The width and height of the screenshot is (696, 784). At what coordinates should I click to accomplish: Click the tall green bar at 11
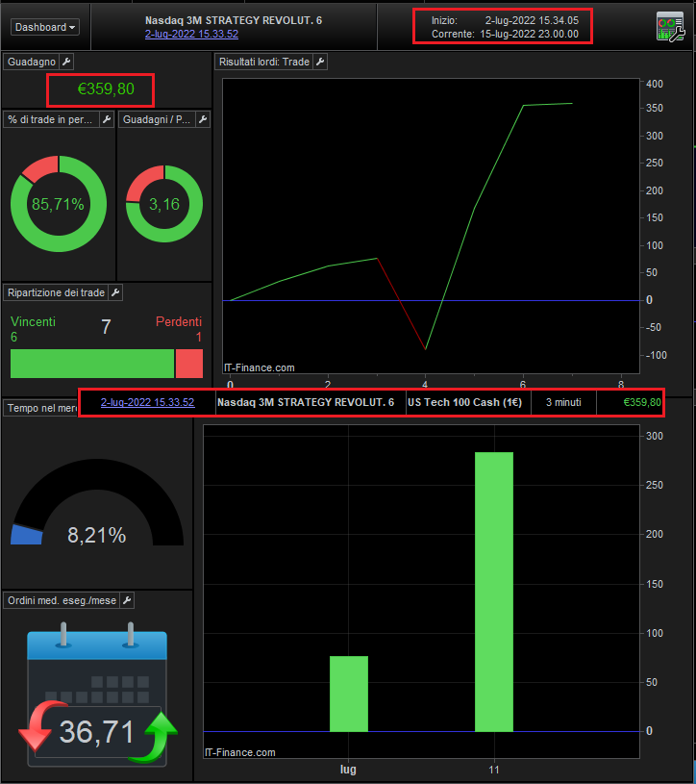pos(494,592)
